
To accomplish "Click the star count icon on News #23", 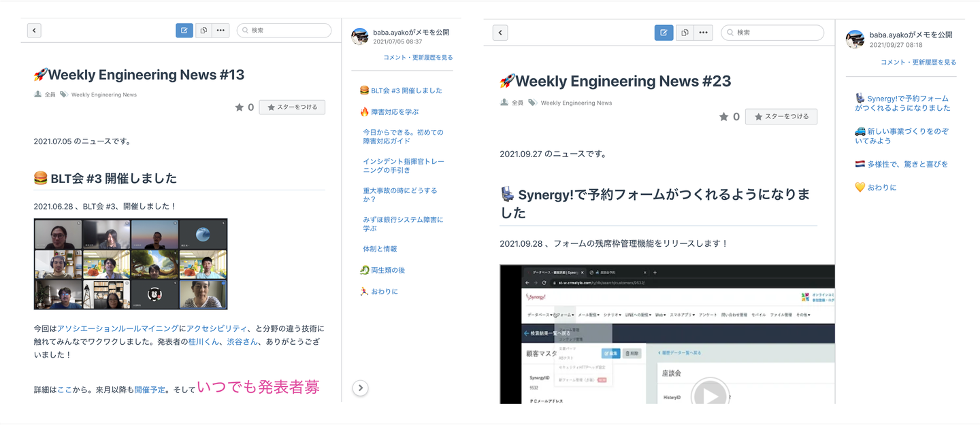I will click(724, 117).
